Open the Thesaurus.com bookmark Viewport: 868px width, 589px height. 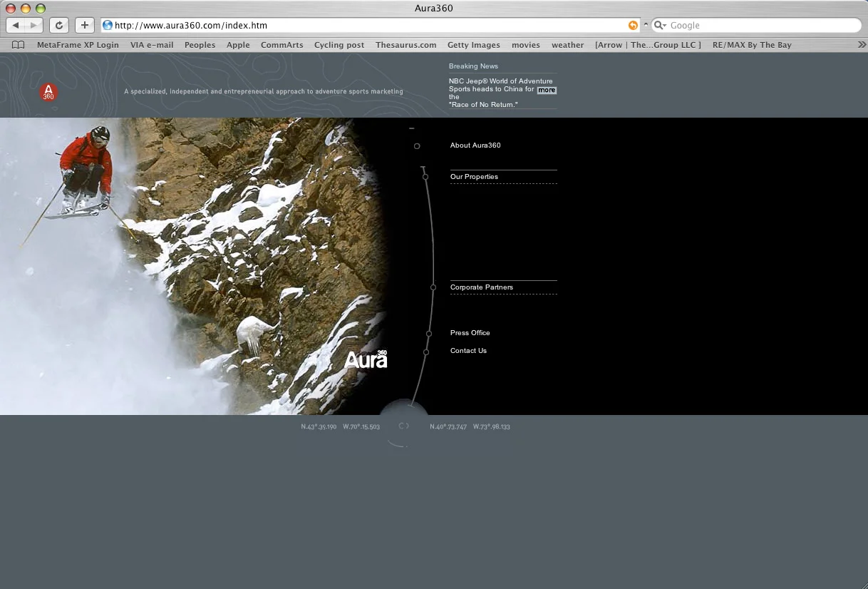(405, 45)
